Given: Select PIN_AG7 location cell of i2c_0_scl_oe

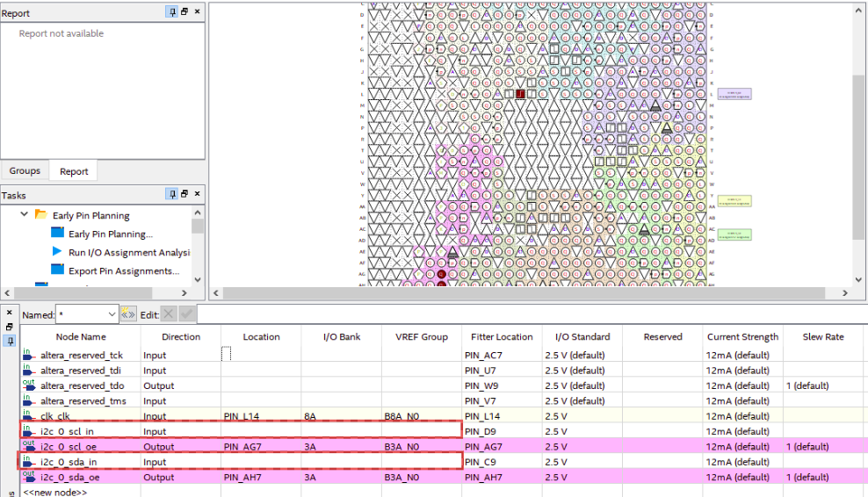Looking at the screenshot, I should pyautogui.click(x=261, y=446).
